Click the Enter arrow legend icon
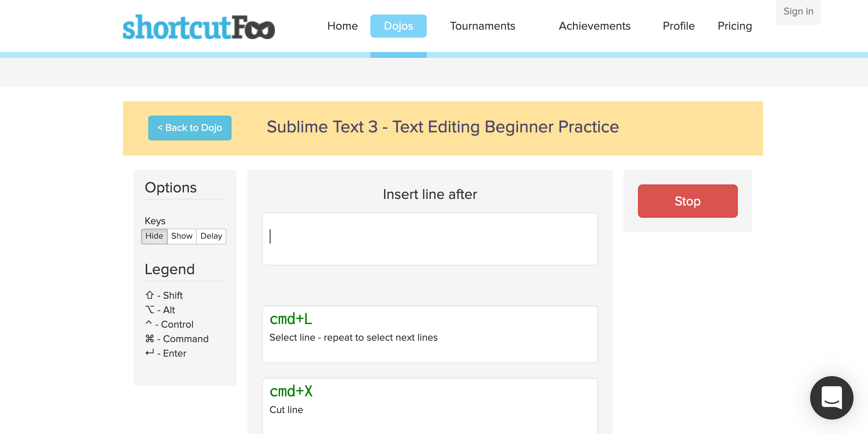Viewport: 868px width, 434px height. pos(150,353)
